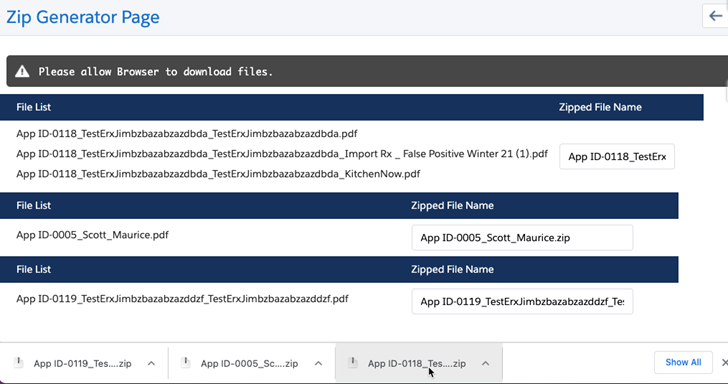Select the Import Rx False Positive Winter 21 pdf
Viewport: 728px width, 384px height.
pos(282,154)
